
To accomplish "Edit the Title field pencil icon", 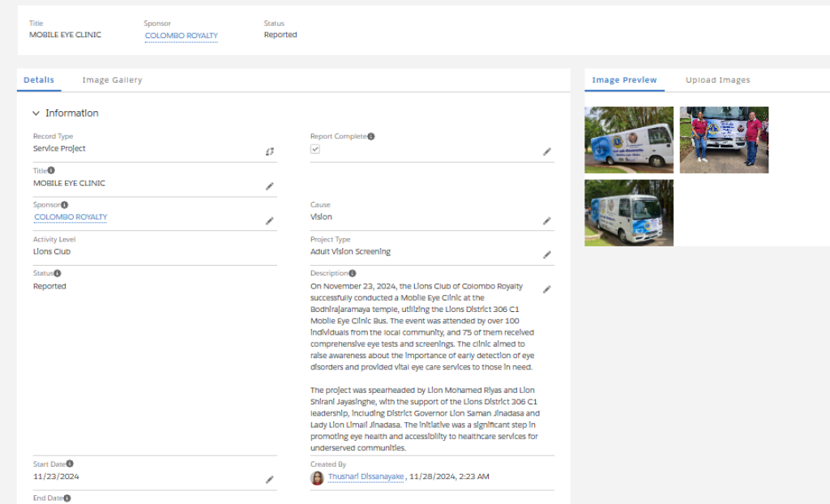I will [x=269, y=186].
